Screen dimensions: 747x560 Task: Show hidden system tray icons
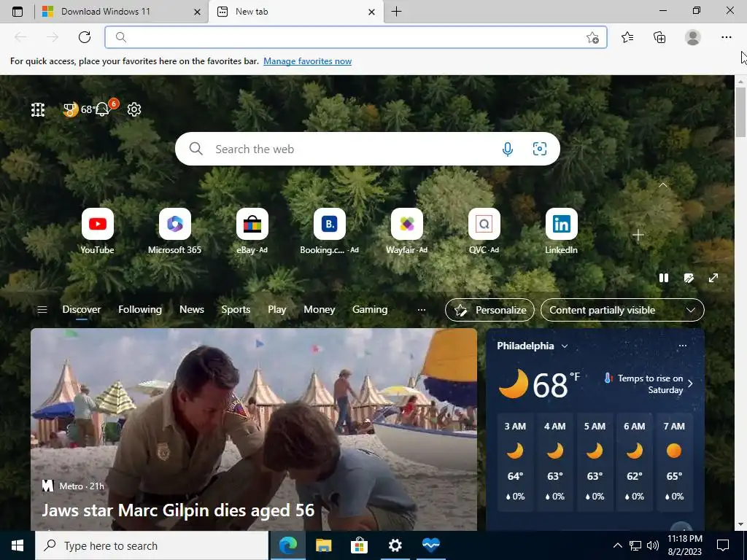pyautogui.click(x=617, y=545)
